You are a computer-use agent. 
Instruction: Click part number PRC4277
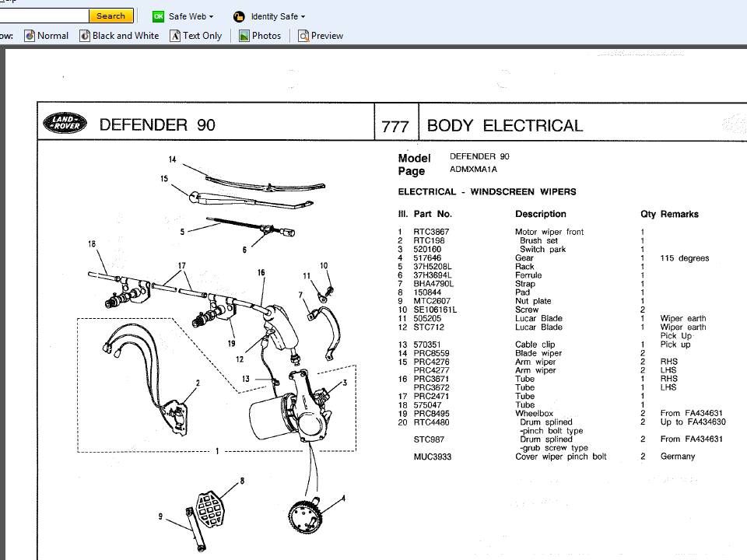431,370
